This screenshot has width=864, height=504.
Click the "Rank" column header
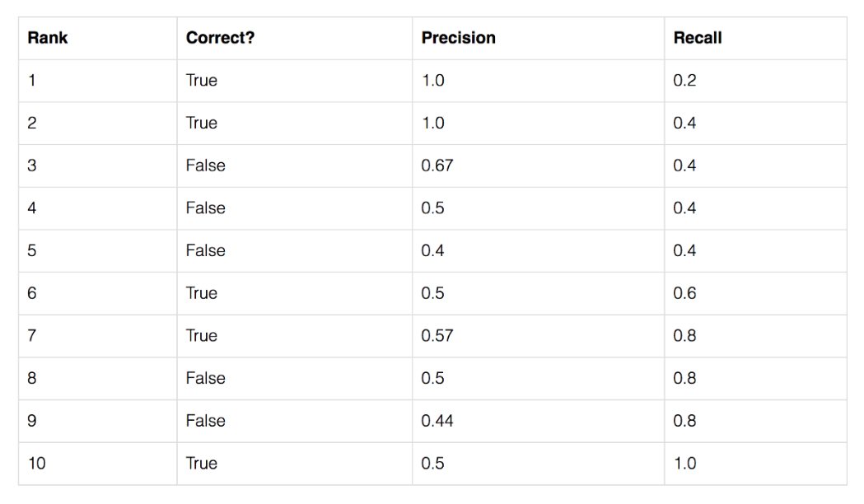[x=48, y=38]
